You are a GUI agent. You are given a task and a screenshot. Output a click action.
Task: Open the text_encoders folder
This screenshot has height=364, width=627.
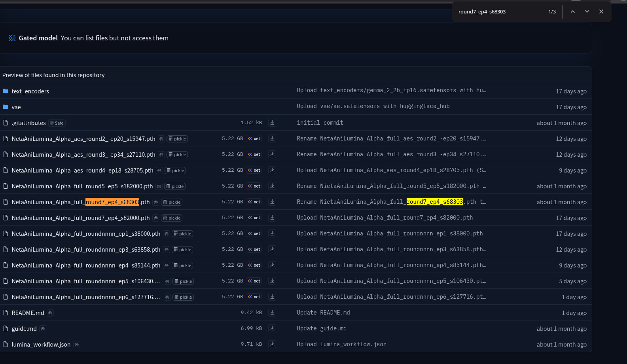[x=30, y=91]
